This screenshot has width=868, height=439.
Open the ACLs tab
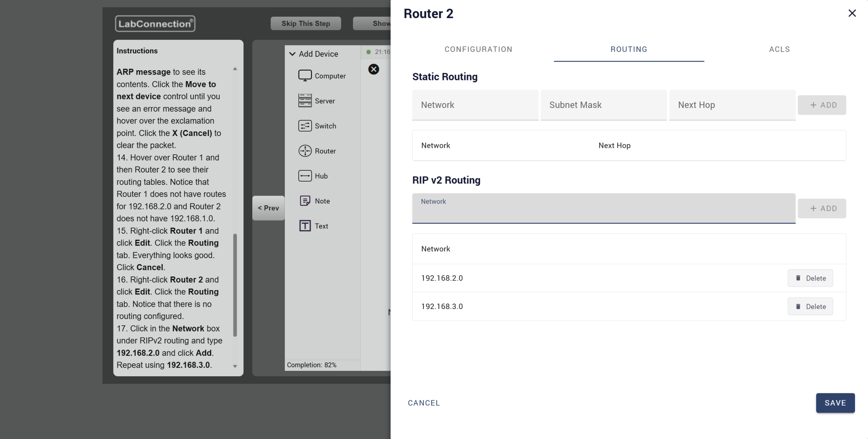point(779,50)
